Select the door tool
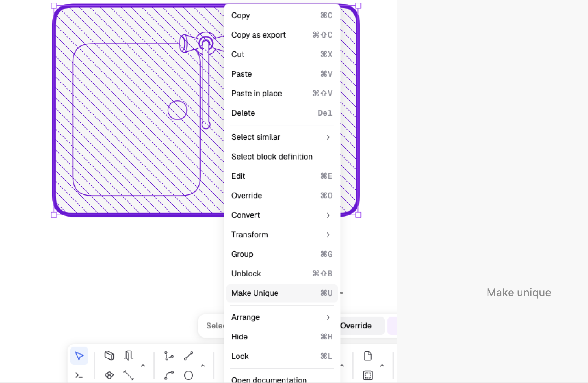Viewport: 588px width, 383px height. 128,356
